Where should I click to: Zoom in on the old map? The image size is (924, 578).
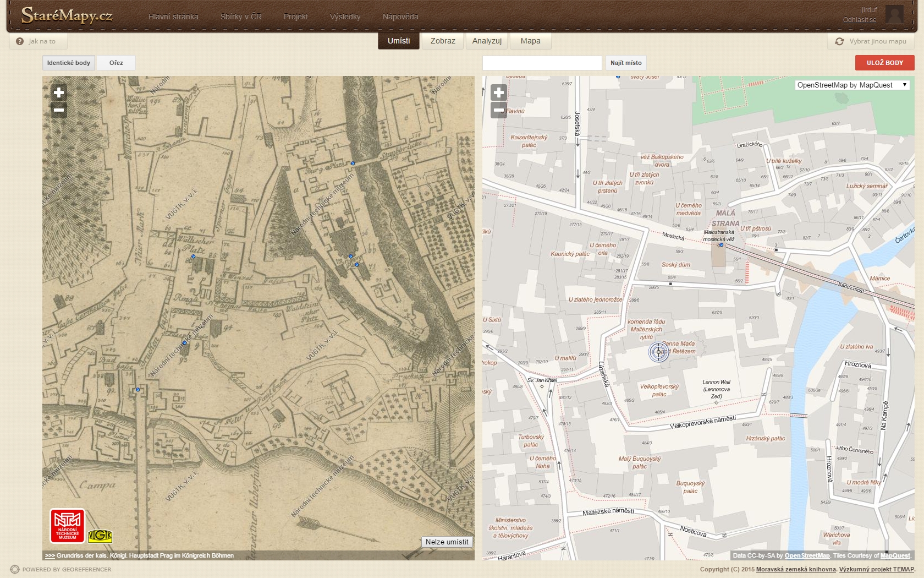[59, 92]
